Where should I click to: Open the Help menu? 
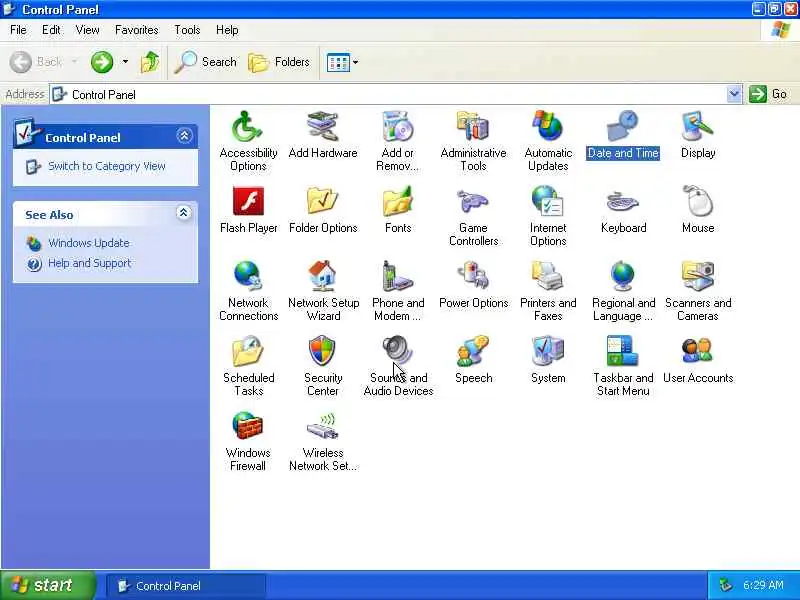[227, 30]
